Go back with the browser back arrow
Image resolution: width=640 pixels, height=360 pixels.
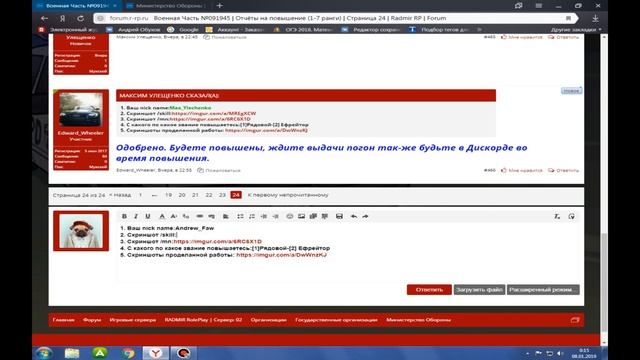44,18
